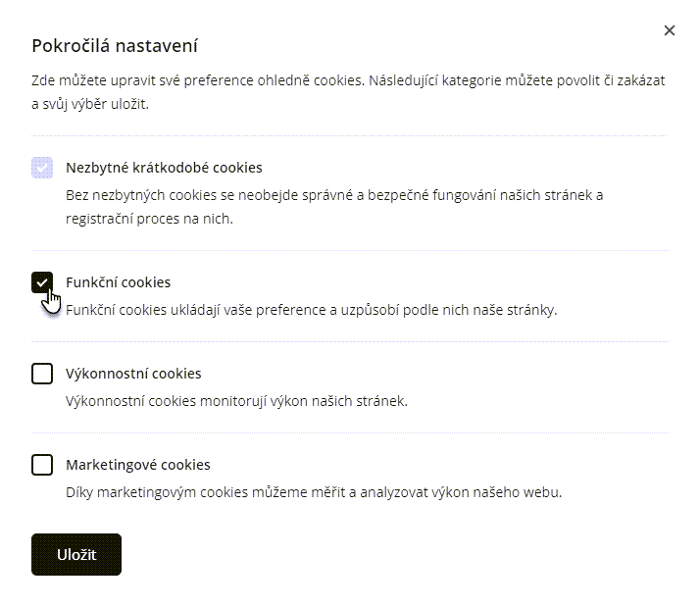Uncheck the Funkční cookies checkbox
Screen dimensions: 700x607
42,282
